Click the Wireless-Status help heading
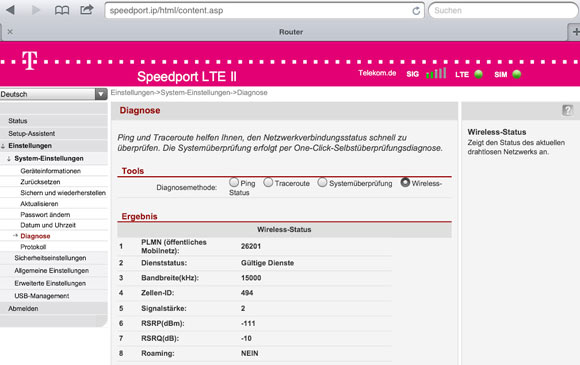The image size is (580, 365). [497, 132]
